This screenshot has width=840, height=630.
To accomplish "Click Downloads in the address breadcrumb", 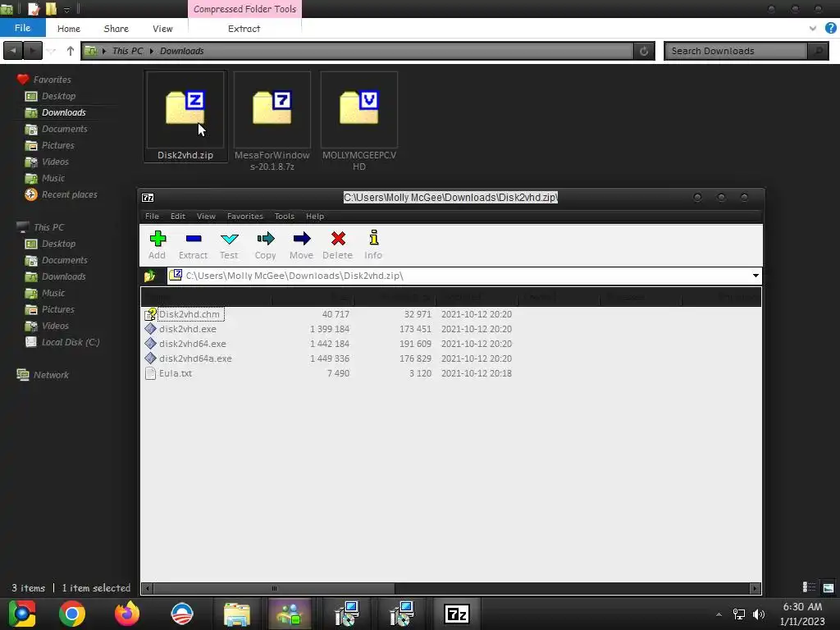I will click(181, 51).
